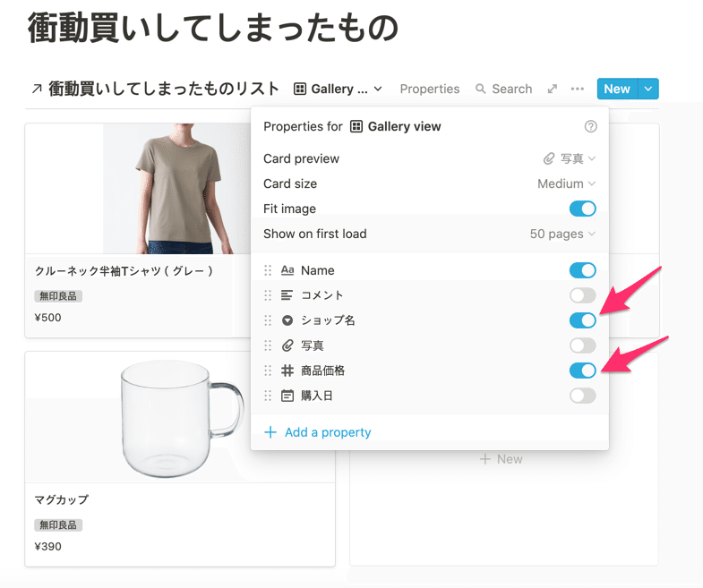Open the 50 pages dropdown
Viewport: 703px width, 588px height.
pyautogui.click(x=562, y=234)
